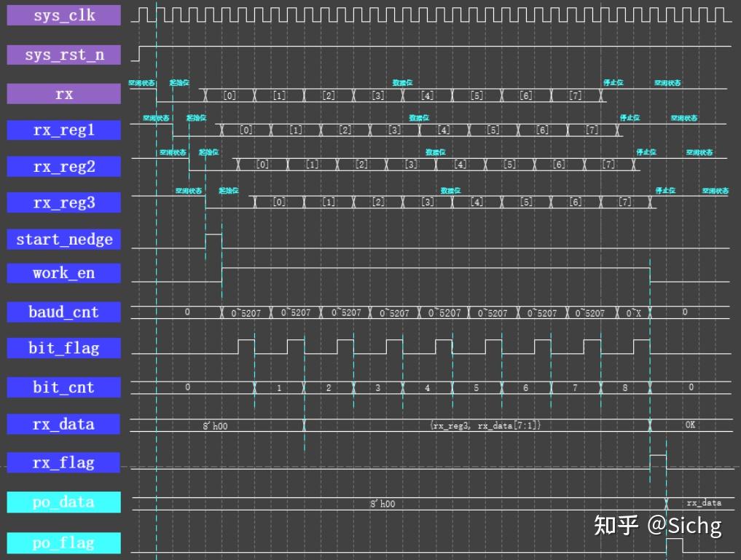The image size is (741, 560).
Task: Select the rx_reg3 signal row
Action: 63,202
